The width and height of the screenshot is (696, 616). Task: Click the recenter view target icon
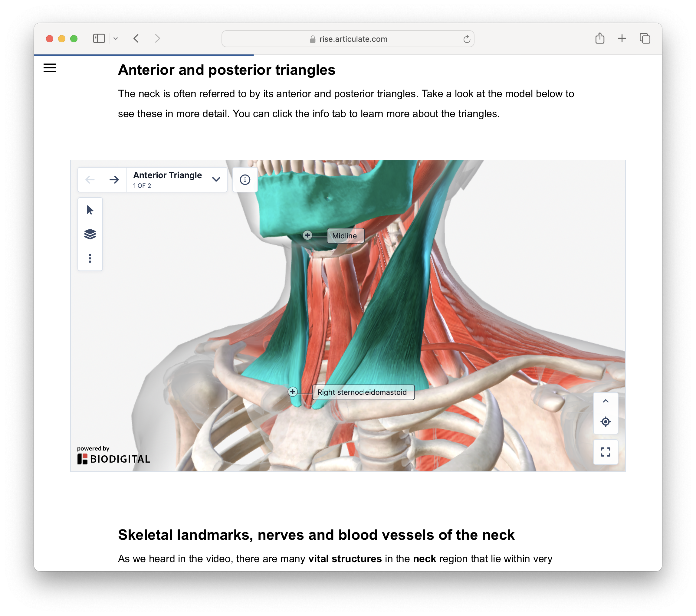(x=605, y=421)
